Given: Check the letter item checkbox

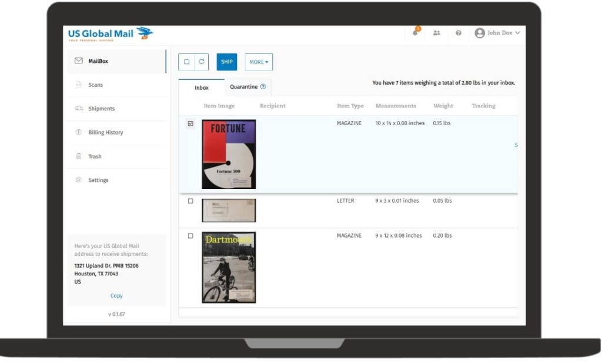Looking at the screenshot, I should 190,201.
